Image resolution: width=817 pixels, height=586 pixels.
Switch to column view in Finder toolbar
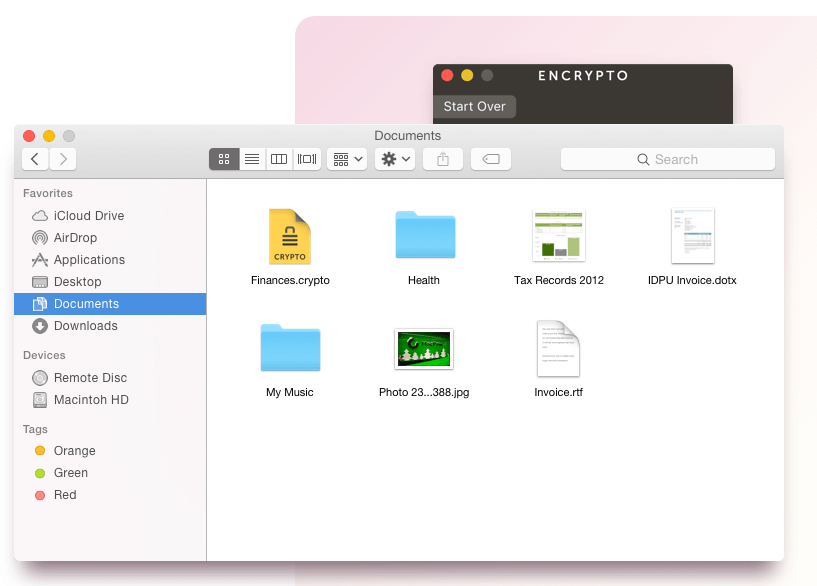(x=279, y=159)
